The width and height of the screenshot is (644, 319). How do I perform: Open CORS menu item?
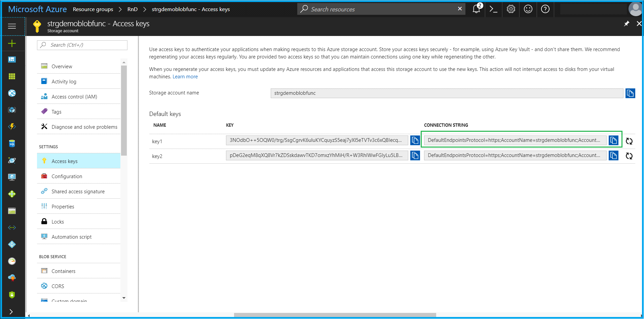coord(79,286)
